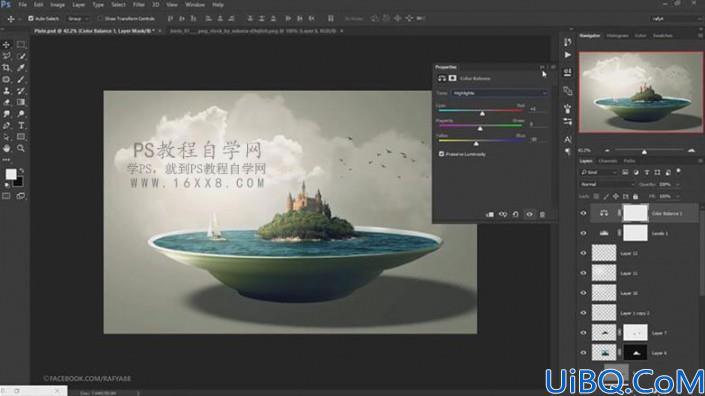
Task: Select the Gradient tool
Action: point(21,102)
